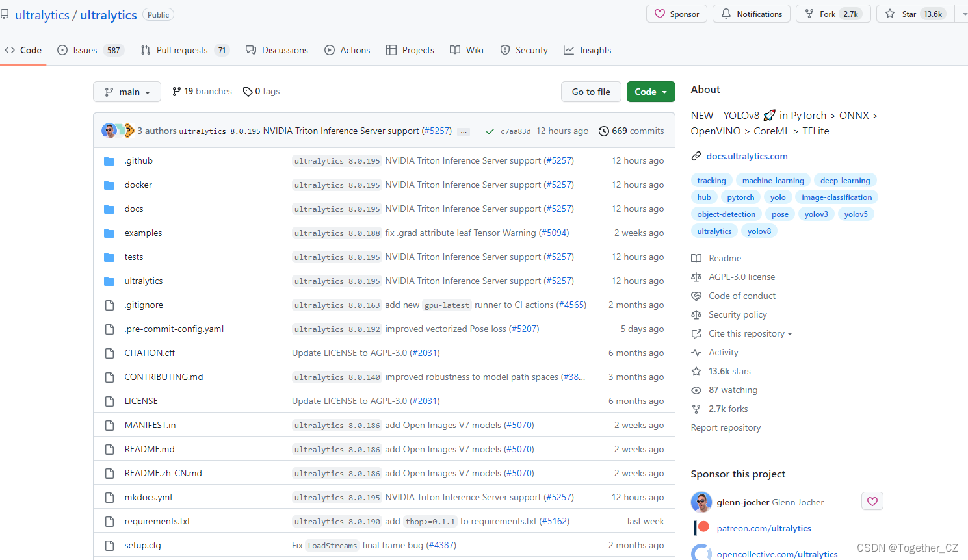This screenshot has width=968, height=560.
Task: Open the tests folder
Action: [134, 257]
